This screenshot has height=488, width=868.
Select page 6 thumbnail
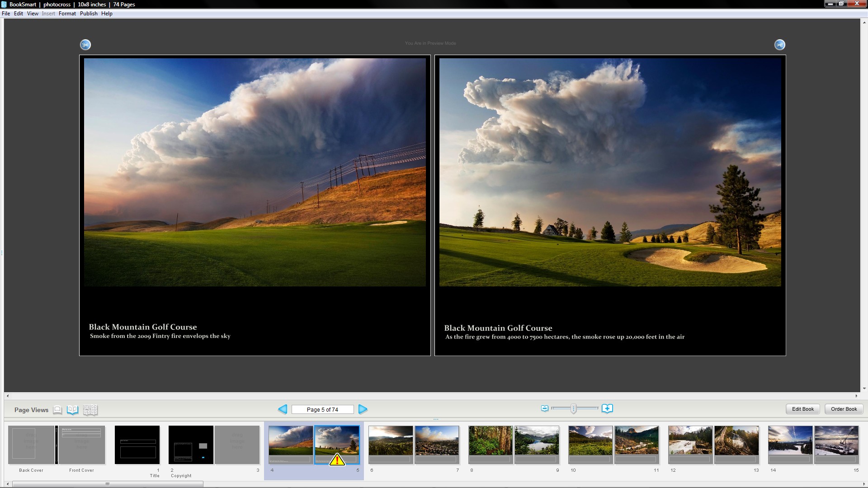tap(391, 445)
